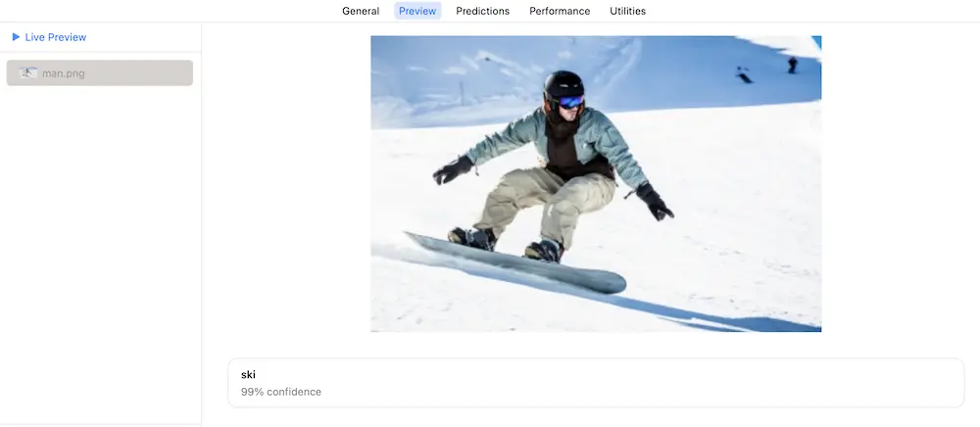Select the Preview tab
This screenshot has height=427, width=980.
[x=417, y=11]
